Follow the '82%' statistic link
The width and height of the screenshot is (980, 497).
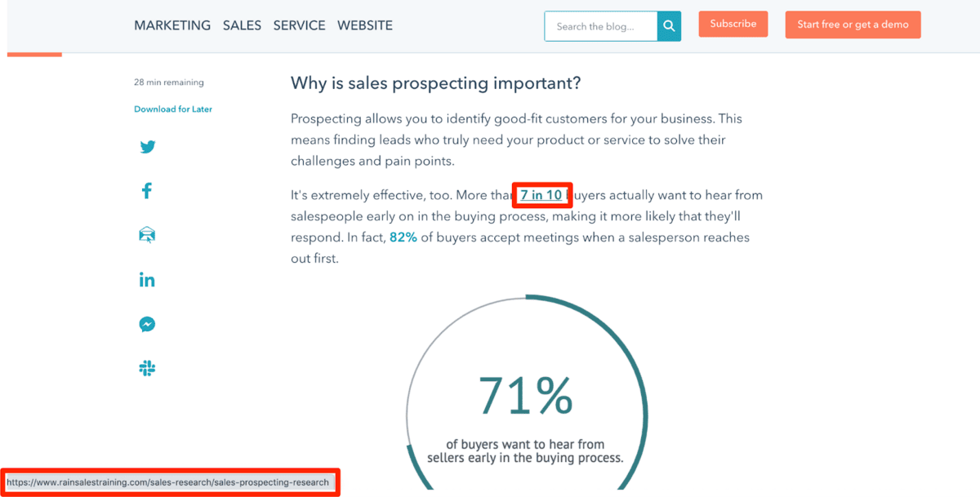(403, 237)
